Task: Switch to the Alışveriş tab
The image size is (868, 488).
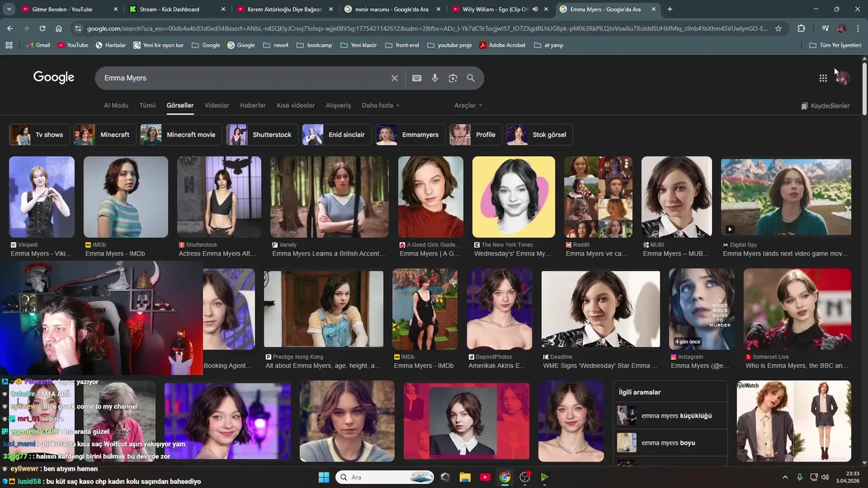Action: pyautogui.click(x=338, y=105)
